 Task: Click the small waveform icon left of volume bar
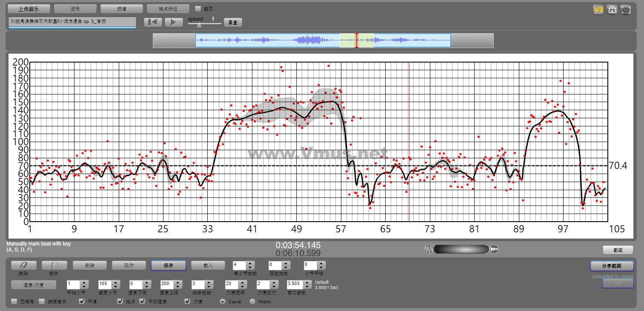pyautogui.click(x=429, y=249)
